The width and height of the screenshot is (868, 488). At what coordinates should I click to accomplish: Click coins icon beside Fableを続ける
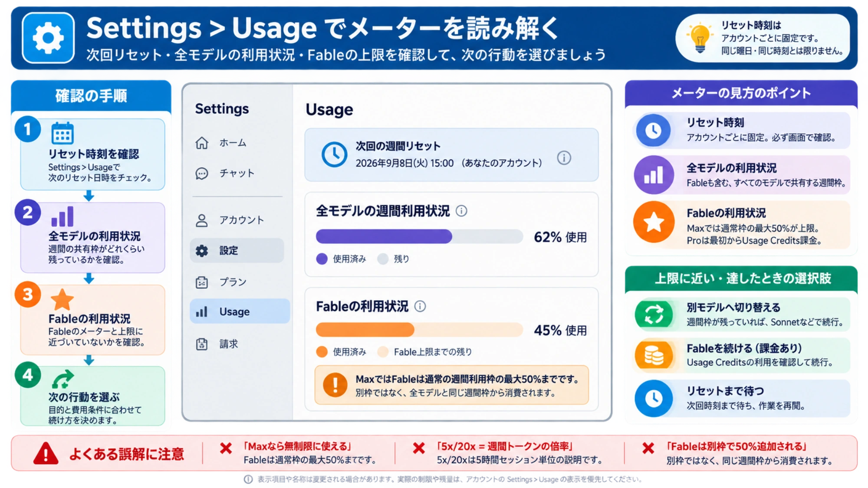coord(654,355)
